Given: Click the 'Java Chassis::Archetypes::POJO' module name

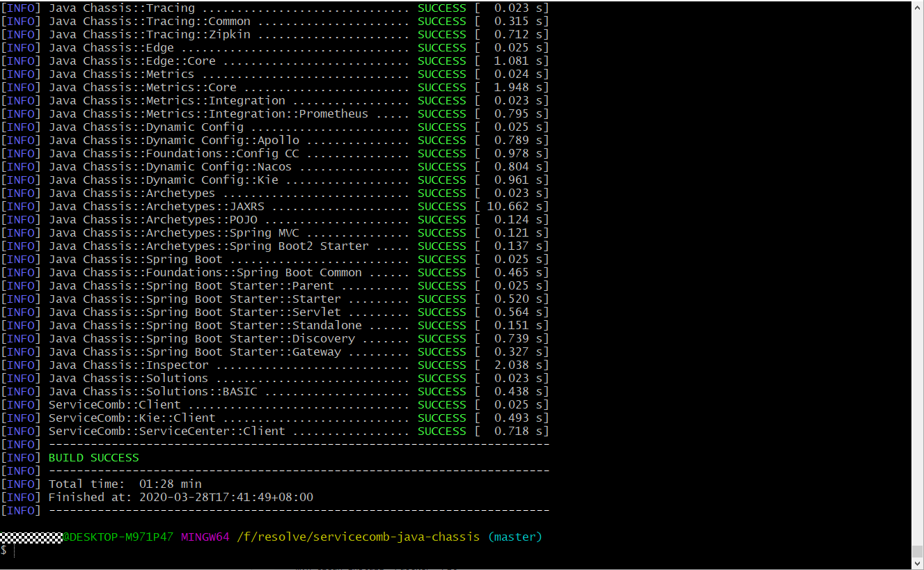Looking at the screenshot, I should coord(153,220).
